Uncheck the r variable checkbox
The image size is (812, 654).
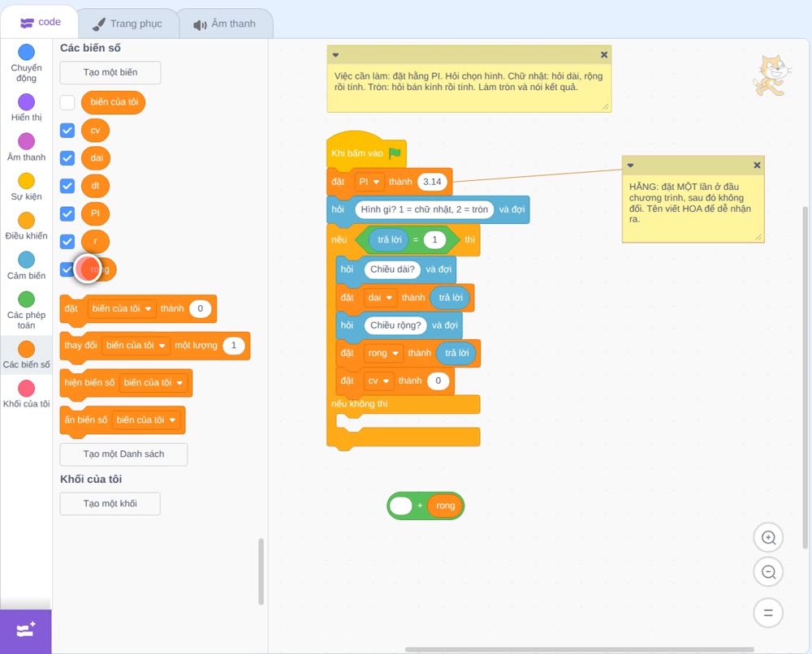(67, 241)
